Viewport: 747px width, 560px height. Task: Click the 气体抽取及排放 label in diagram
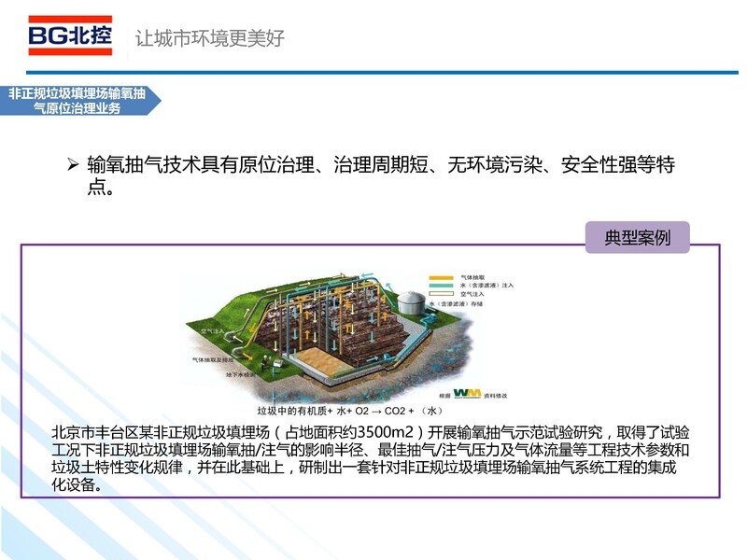212,358
